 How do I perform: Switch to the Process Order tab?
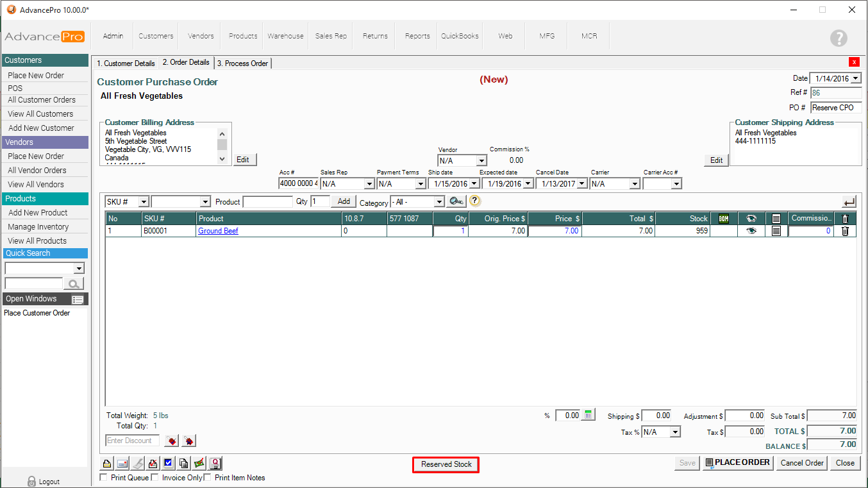pos(243,63)
